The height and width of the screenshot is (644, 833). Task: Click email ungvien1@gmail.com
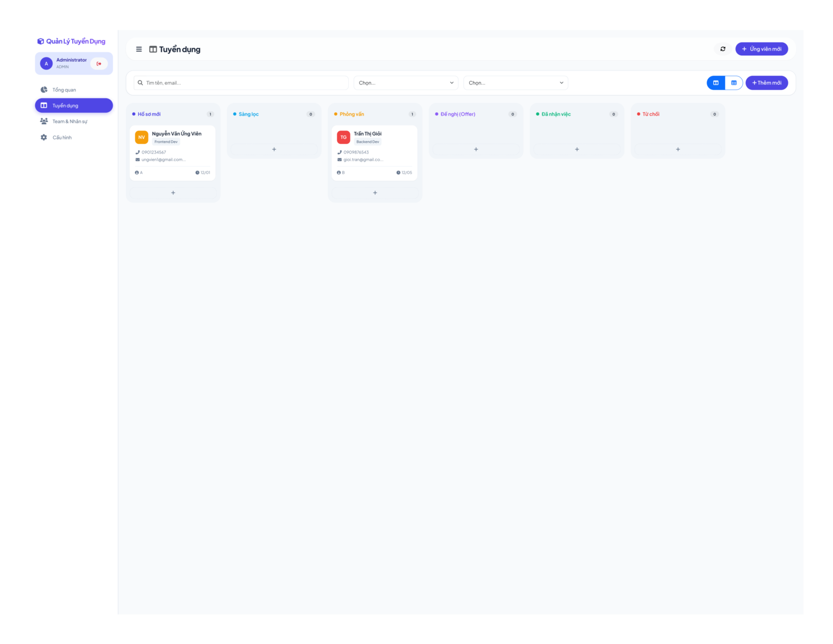click(163, 160)
